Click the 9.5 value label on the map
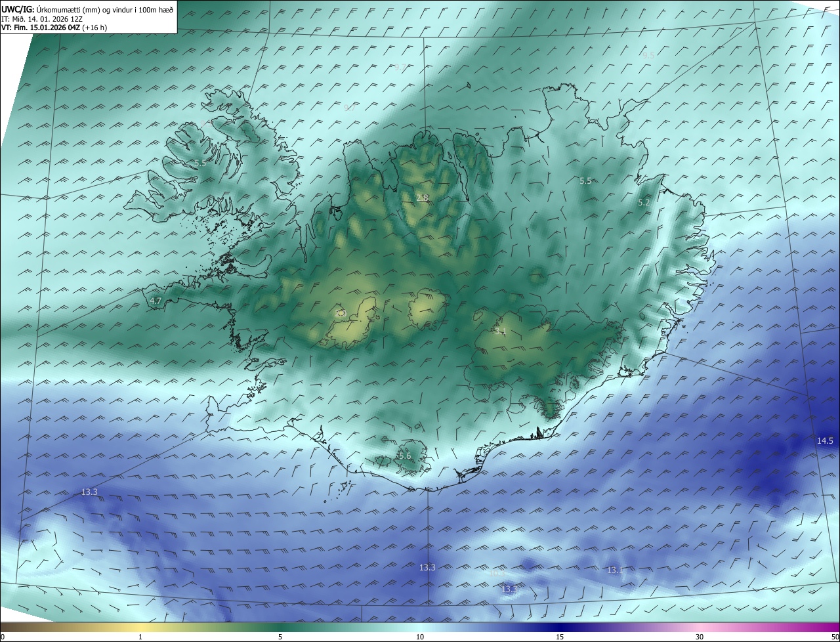 click(x=648, y=56)
